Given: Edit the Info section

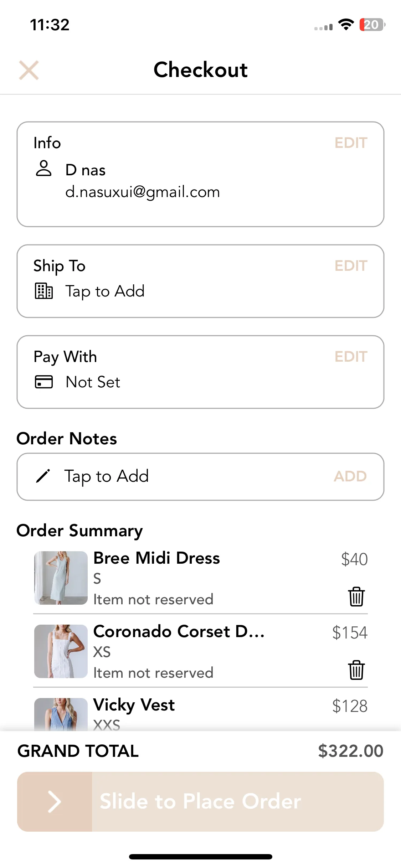Looking at the screenshot, I should 351,143.
